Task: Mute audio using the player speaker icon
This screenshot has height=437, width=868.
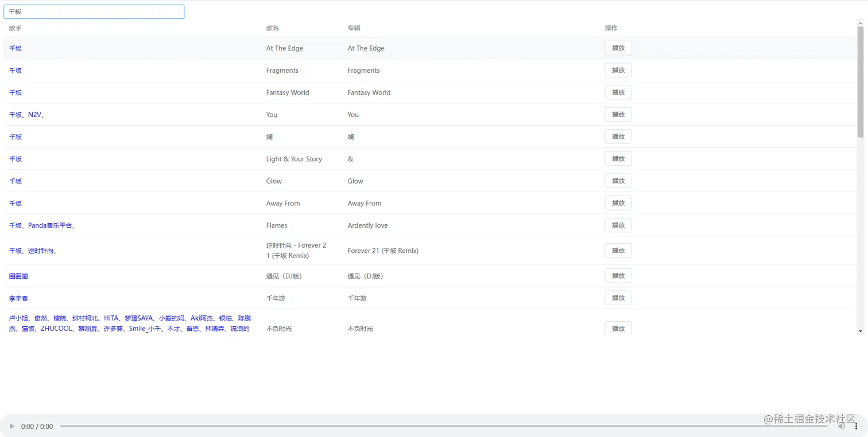Action: pos(842,426)
